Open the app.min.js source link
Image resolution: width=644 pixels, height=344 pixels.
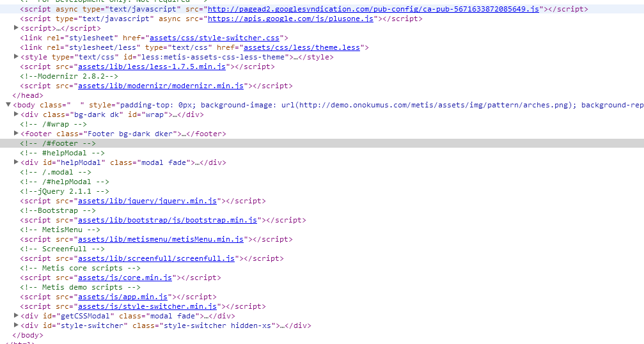(122, 297)
